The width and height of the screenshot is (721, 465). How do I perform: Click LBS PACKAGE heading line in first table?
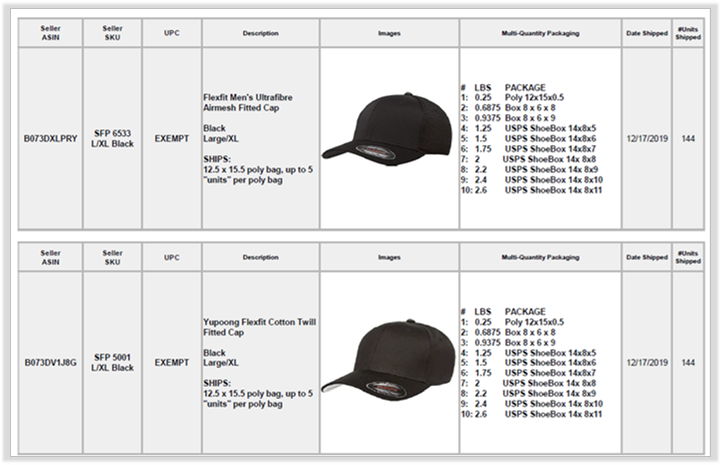504,87
